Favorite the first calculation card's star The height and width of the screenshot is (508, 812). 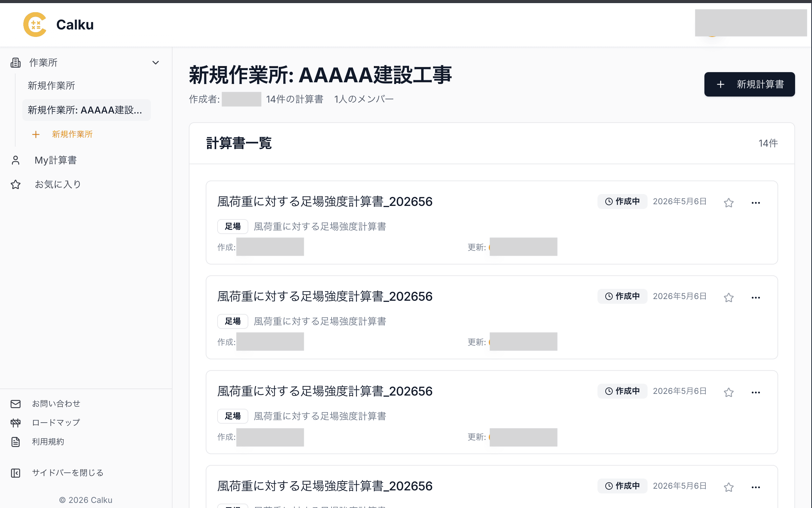point(729,203)
